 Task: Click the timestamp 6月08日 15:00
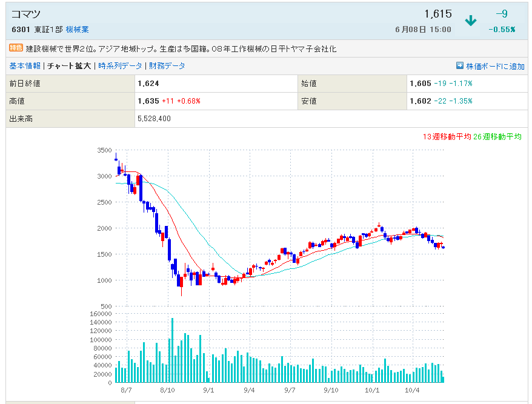[x=423, y=30]
